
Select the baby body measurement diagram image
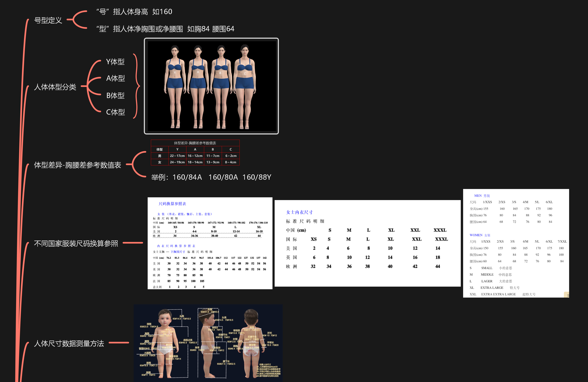[x=208, y=343]
